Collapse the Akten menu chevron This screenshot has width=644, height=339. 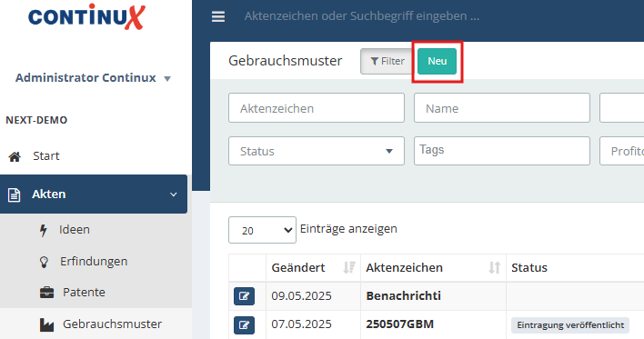[x=174, y=194]
